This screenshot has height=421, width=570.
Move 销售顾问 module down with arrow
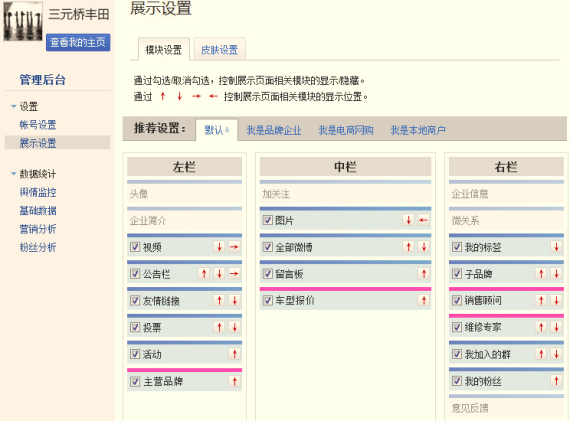[x=556, y=300]
